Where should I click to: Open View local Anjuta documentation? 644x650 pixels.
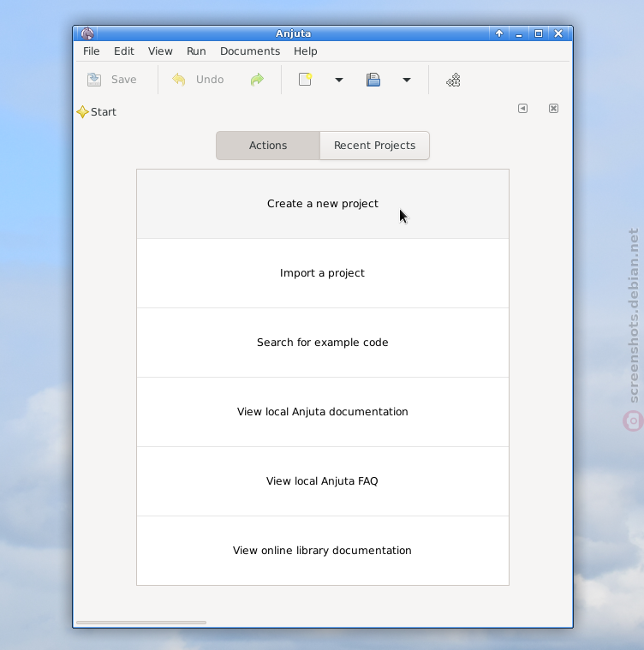coord(323,412)
